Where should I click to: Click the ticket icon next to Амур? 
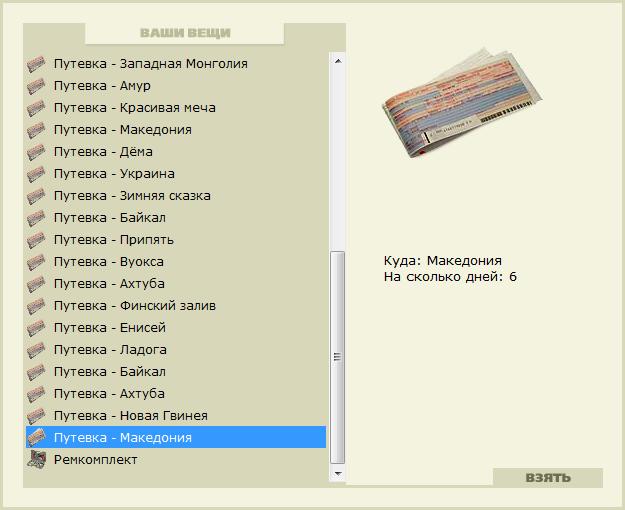click(36, 86)
